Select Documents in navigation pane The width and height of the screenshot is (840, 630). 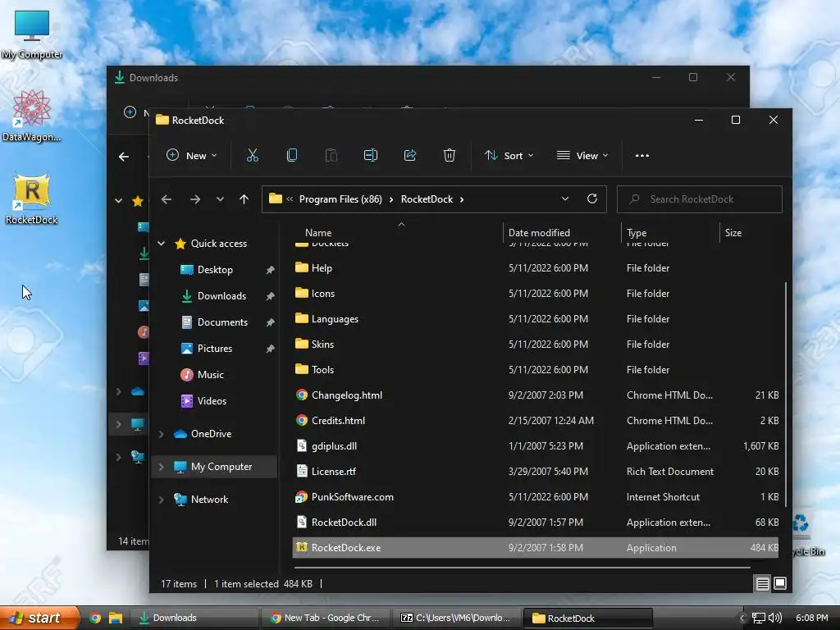pos(222,322)
